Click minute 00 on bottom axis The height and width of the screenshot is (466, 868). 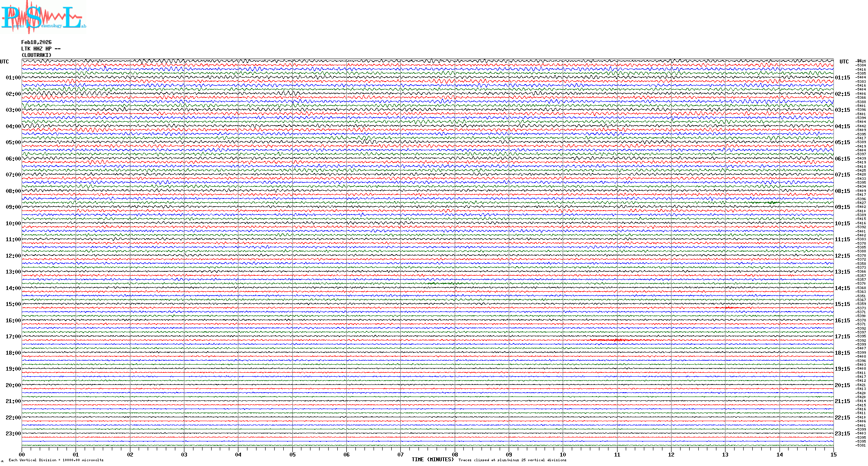tap(22, 455)
